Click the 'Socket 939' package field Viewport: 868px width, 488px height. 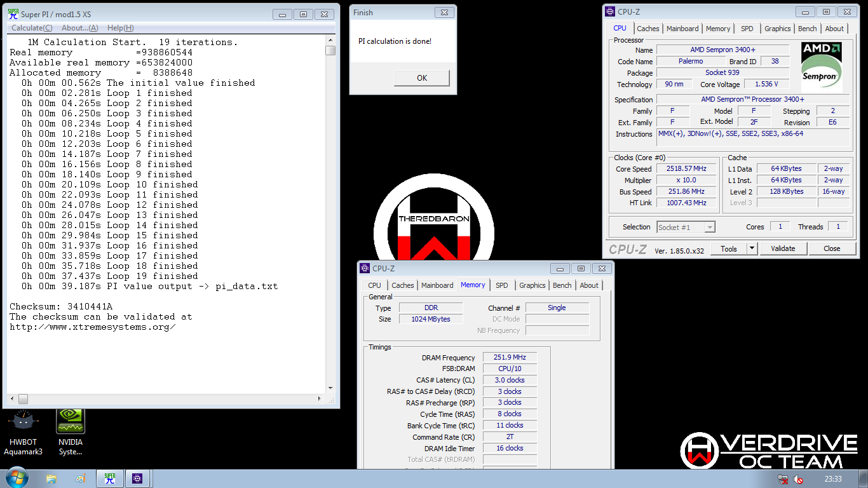[x=722, y=72]
